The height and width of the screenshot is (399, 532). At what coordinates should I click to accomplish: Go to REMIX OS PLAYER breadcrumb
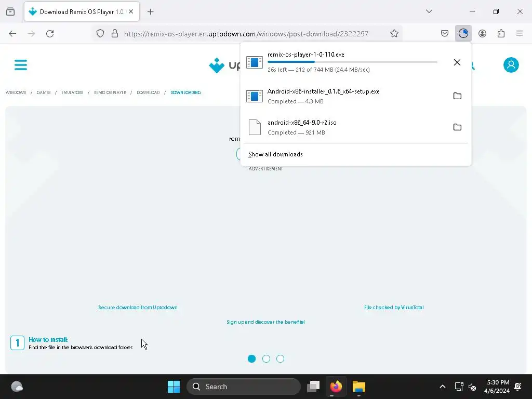coord(110,92)
